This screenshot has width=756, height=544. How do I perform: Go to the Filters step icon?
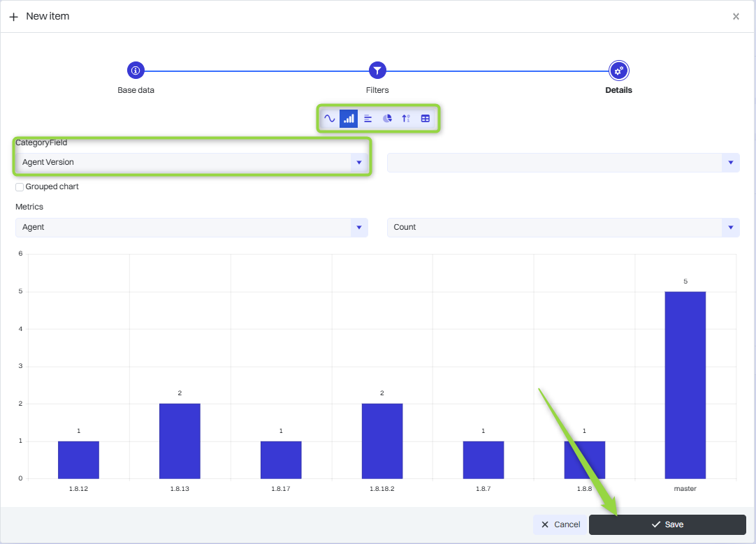pos(377,71)
